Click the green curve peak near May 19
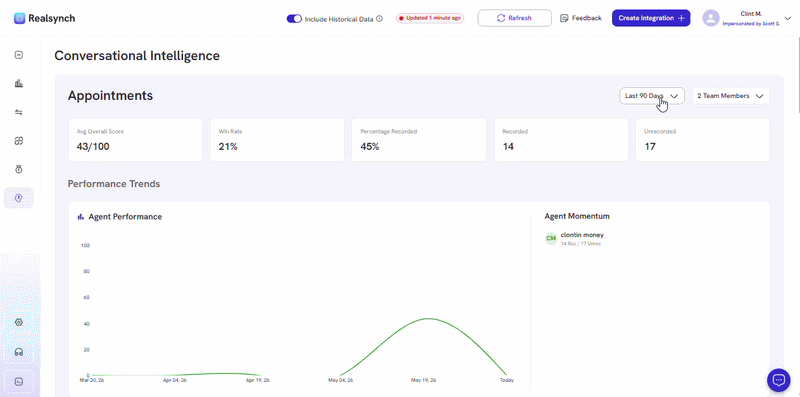 (x=428, y=319)
